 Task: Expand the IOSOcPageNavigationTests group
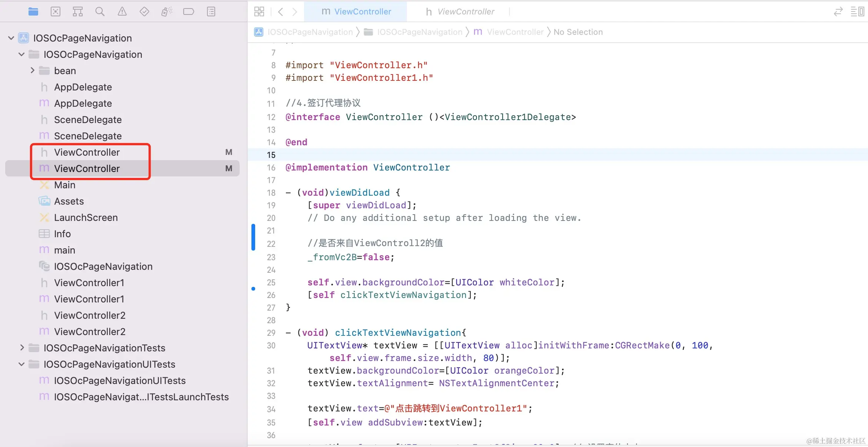click(x=22, y=348)
